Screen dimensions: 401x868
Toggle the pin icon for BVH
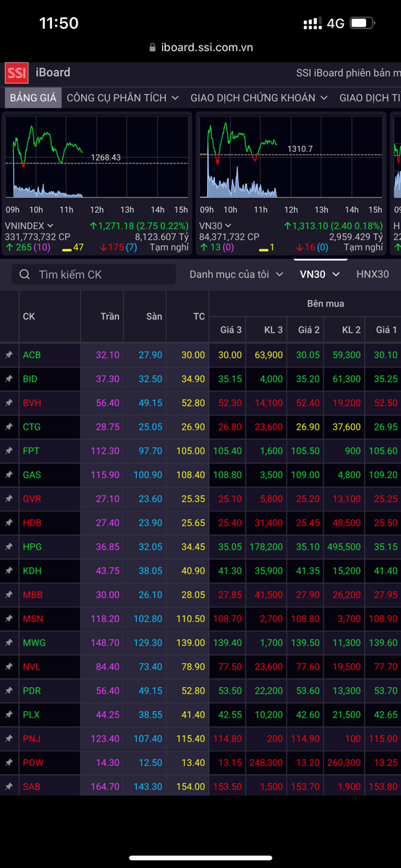[x=9, y=403]
